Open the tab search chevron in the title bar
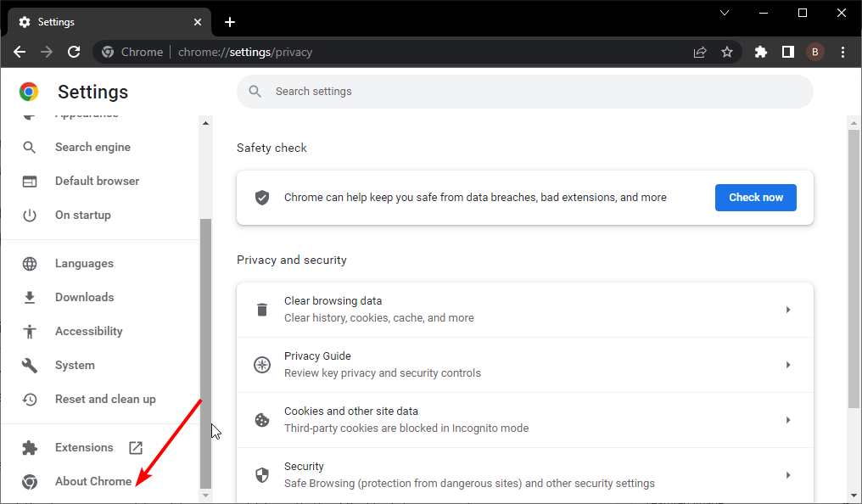Viewport: 862px width, 504px height. (725, 13)
